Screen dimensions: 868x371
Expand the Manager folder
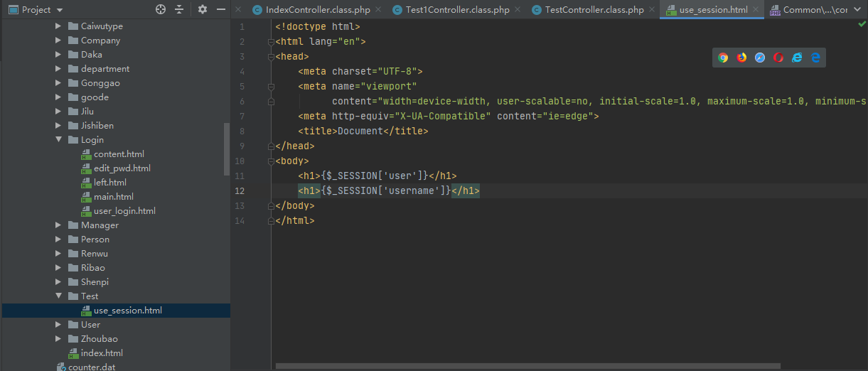click(59, 225)
